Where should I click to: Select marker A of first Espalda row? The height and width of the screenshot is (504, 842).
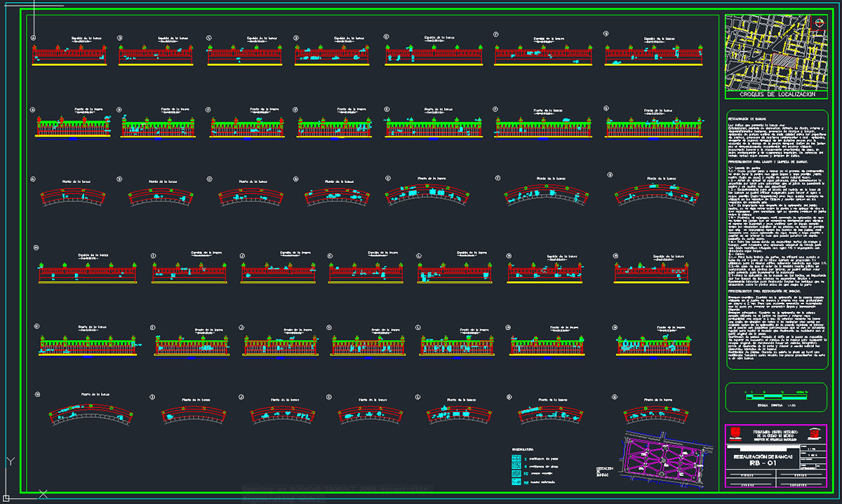pyautogui.click(x=33, y=38)
